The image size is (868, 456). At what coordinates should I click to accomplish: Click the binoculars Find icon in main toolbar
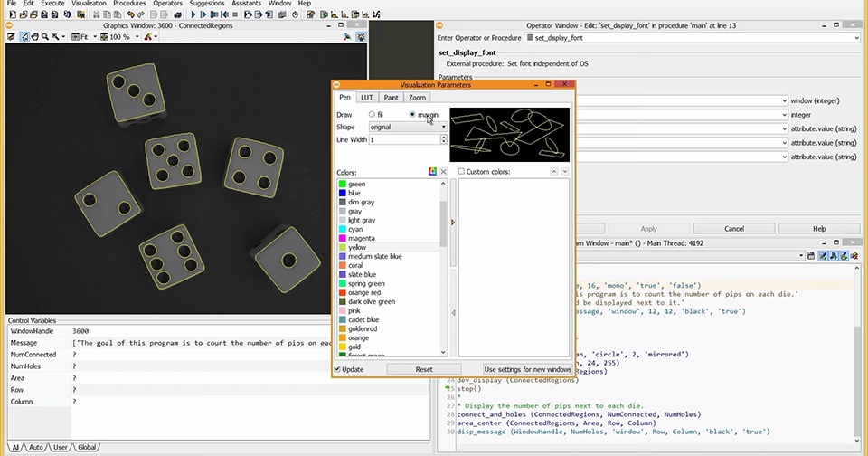pyautogui.click(x=178, y=14)
